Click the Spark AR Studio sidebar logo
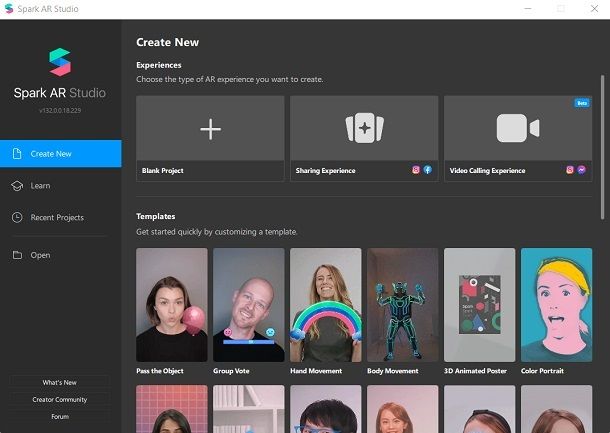 [x=60, y=62]
